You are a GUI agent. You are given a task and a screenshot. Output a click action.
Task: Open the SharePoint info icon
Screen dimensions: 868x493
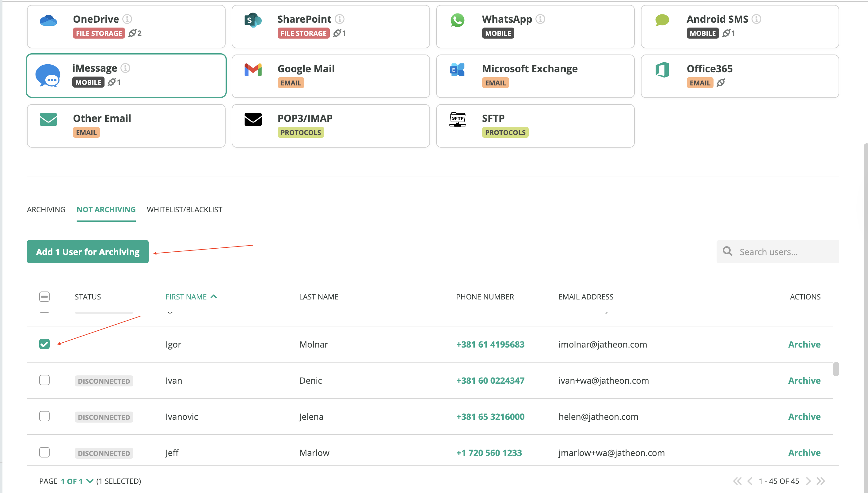(x=340, y=19)
